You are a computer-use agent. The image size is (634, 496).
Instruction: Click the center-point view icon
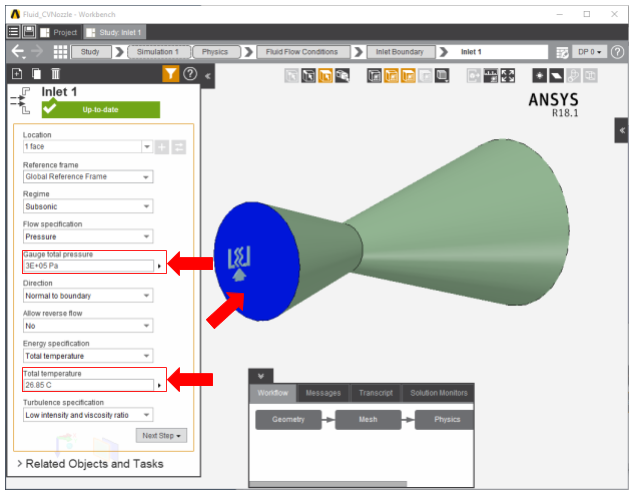539,76
